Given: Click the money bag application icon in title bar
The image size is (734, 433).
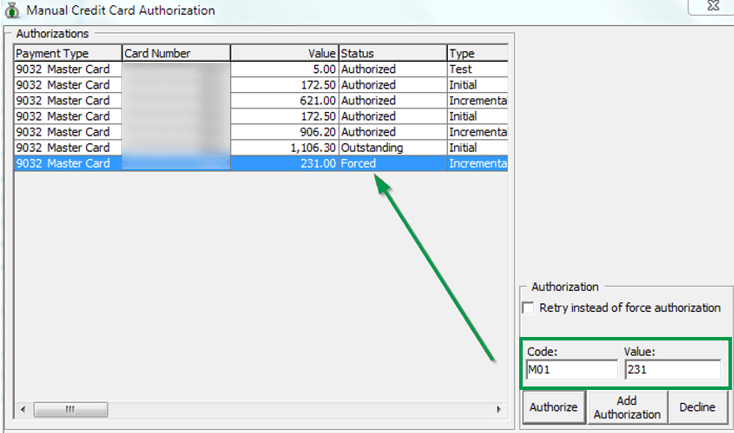Looking at the screenshot, I should [12, 10].
